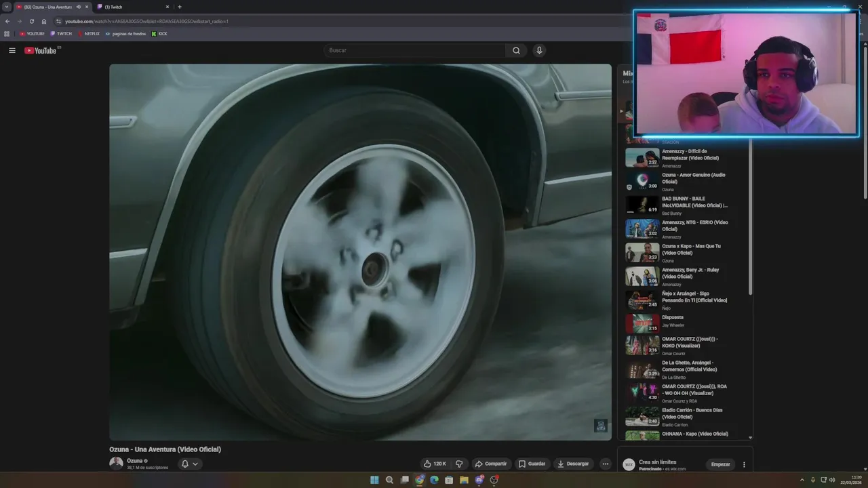Mute the tab via its speaker icon
Viewport: 868px width, 488px height.
[x=79, y=7]
